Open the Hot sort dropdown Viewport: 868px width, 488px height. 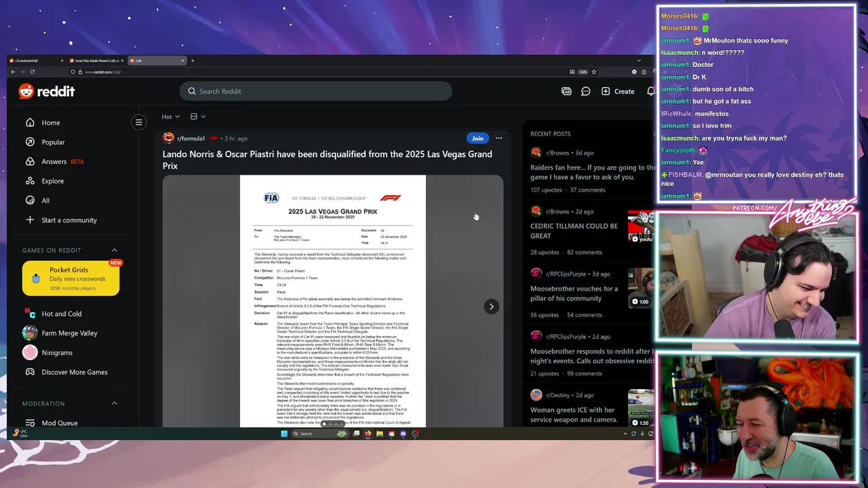coord(171,117)
